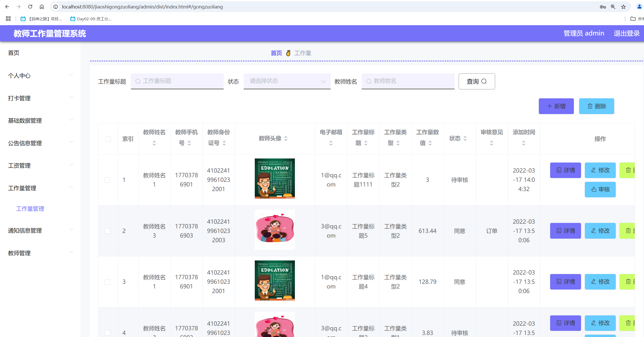Click the search icon inside the 教师姓名 field
The image size is (644, 337).
point(369,81)
